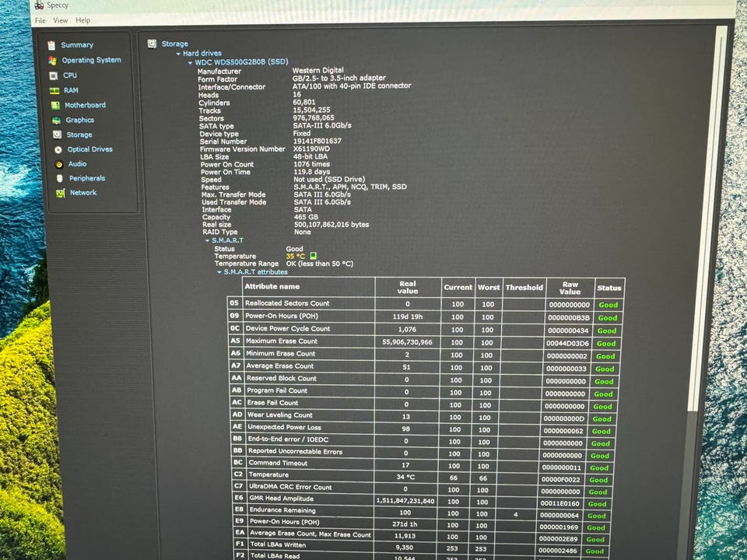
Task: Click the Graphics monitor icon
Action: tap(56, 121)
